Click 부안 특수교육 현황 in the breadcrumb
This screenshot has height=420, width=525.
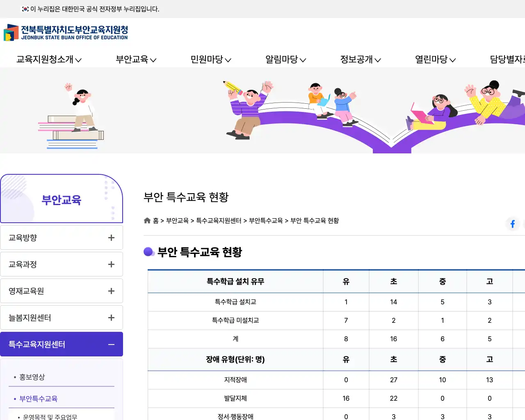coord(315,221)
